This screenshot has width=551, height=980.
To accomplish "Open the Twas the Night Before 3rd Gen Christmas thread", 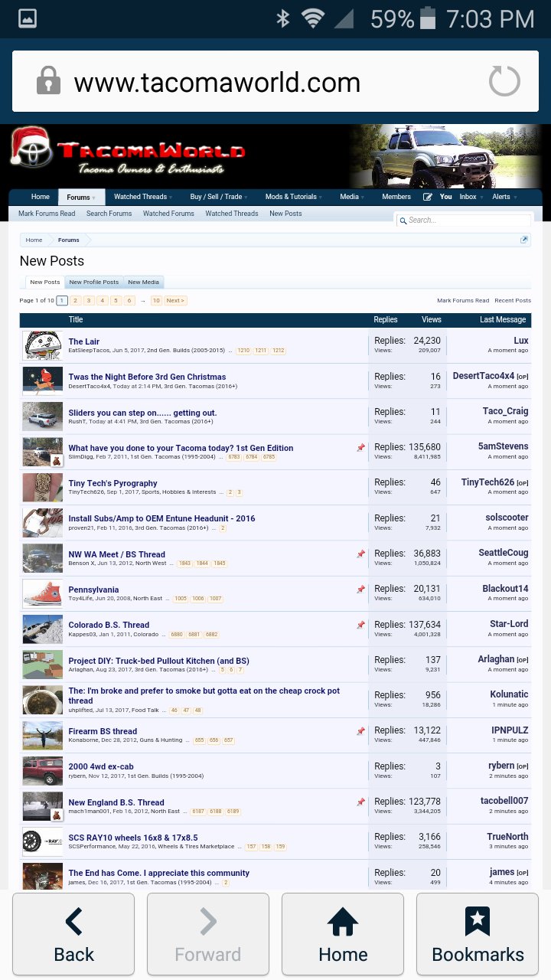I will click(147, 377).
